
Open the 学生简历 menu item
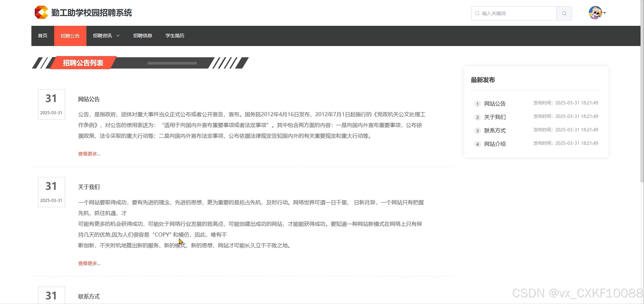click(x=175, y=36)
